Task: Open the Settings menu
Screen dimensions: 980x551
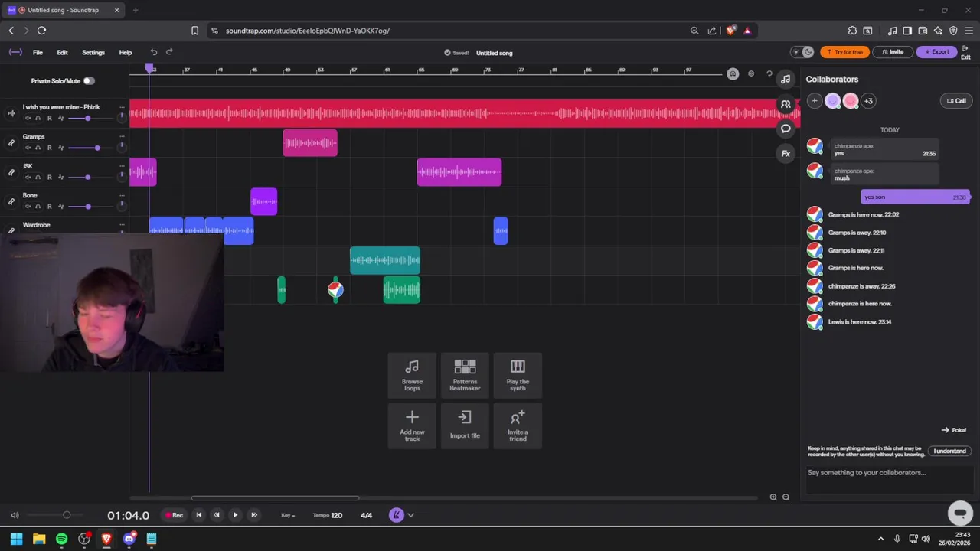Action: coord(93,52)
